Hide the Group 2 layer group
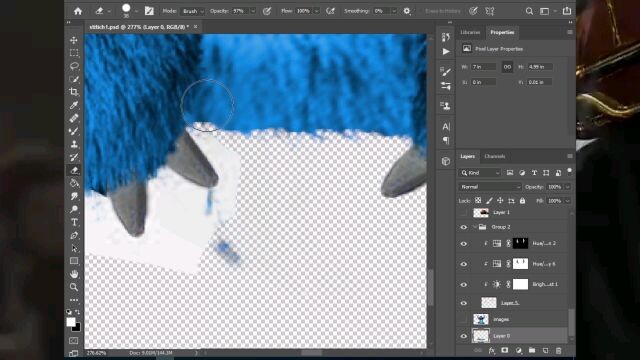The width and height of the screenshot is (640, 360). [x=464, y=227]
